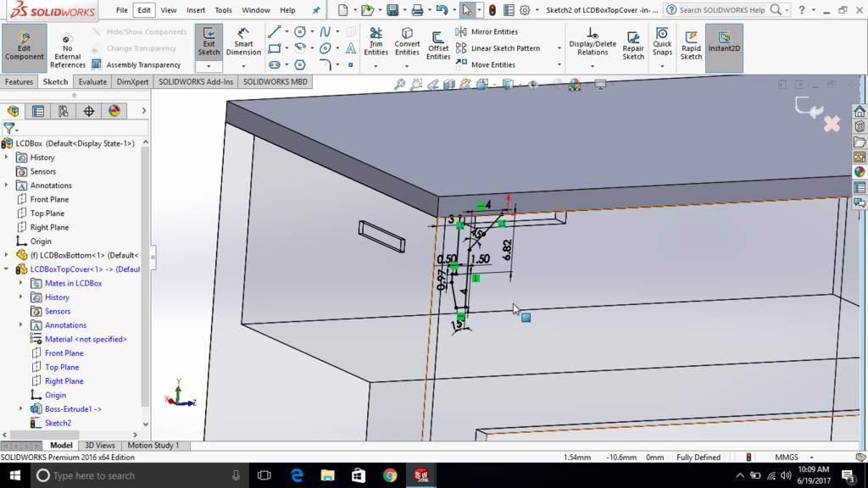Expand the LCDBoxBottom component node
The width and height of the screenshot is (868, 488).
7,255
